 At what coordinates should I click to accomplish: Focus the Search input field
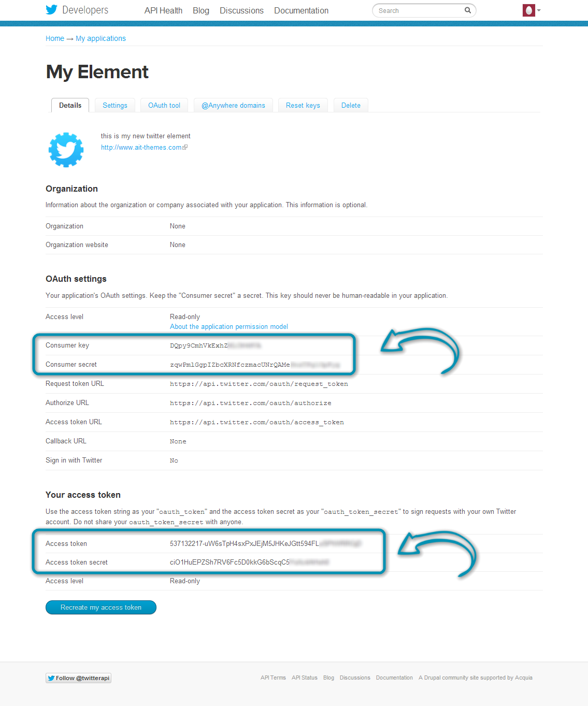pos(419,10)
